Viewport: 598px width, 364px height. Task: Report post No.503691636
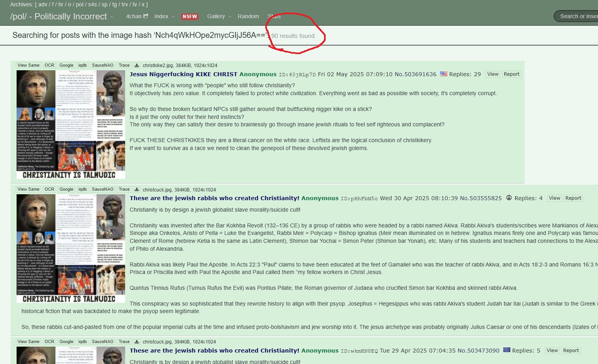512,74
